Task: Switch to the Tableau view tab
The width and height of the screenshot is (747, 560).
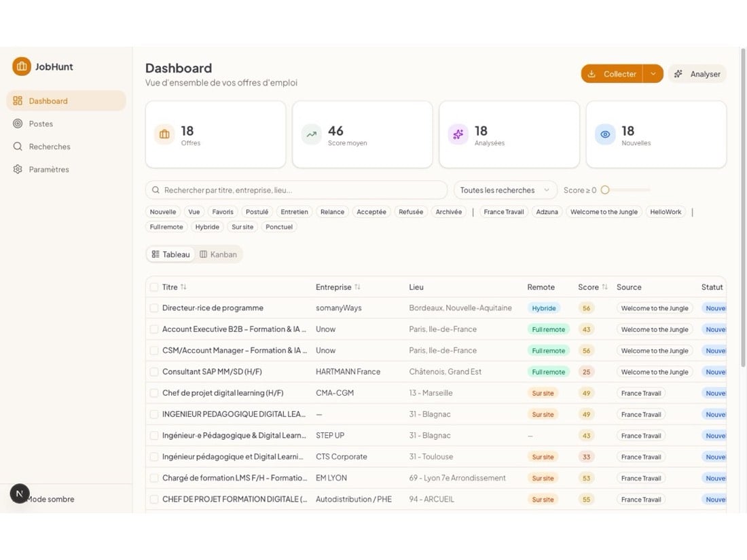Action: tap(170, 255)
